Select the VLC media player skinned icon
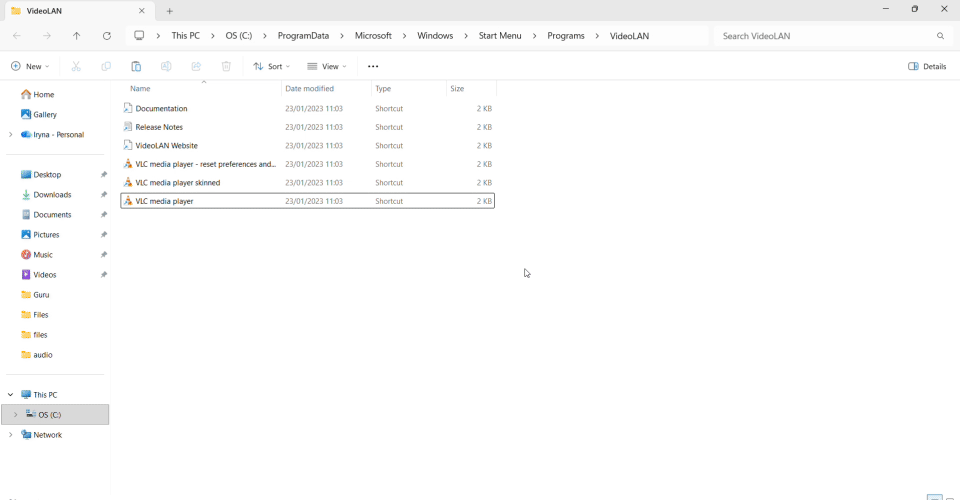This screenshot has height=500, width=960. coord(127,182)
